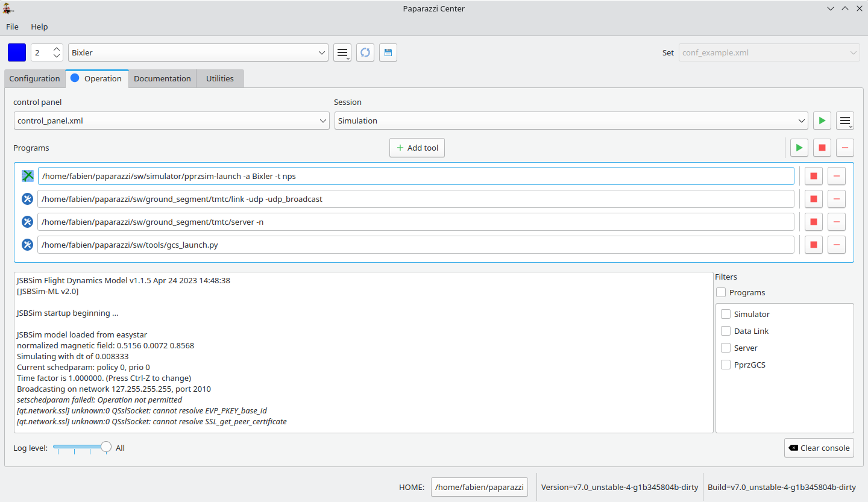Start all programs with green play icon
Viewport: 868px width, 502px height.
pos(799,148)
